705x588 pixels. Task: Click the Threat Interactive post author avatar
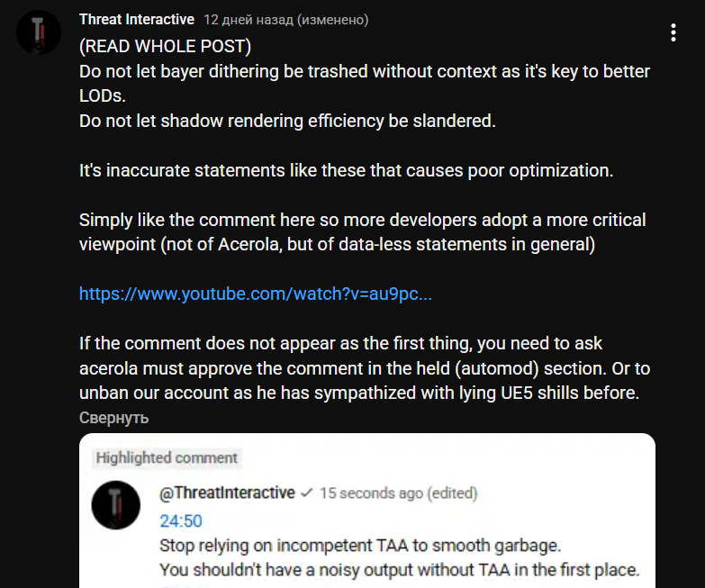(x=39, y=33)
